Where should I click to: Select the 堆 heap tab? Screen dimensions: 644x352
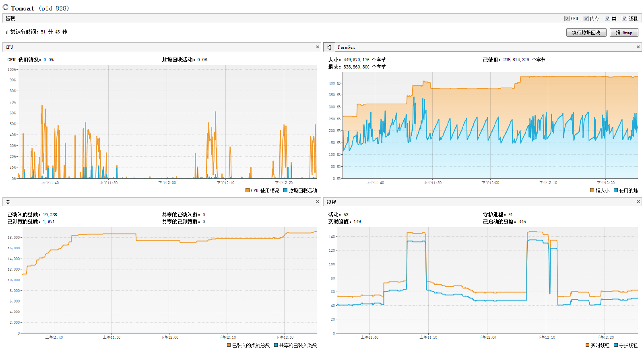[329, 48]
